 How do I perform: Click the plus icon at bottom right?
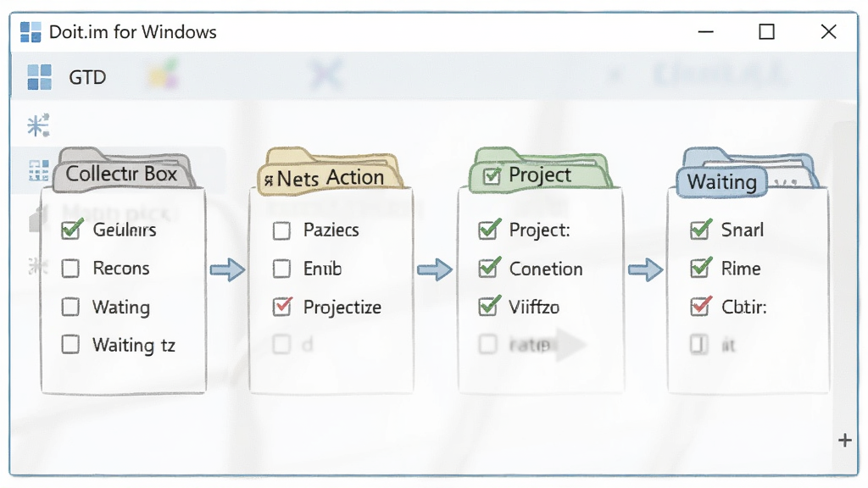[845, 441]
